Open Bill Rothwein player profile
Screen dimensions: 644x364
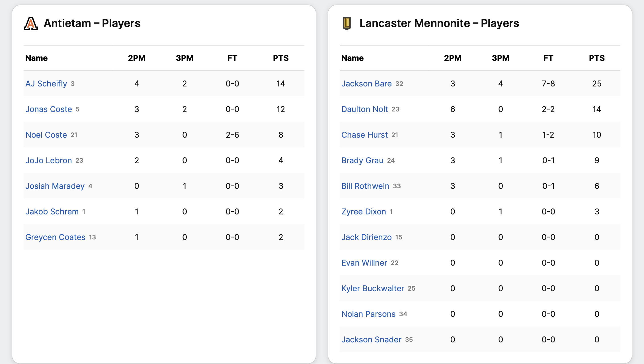[365, 186]
